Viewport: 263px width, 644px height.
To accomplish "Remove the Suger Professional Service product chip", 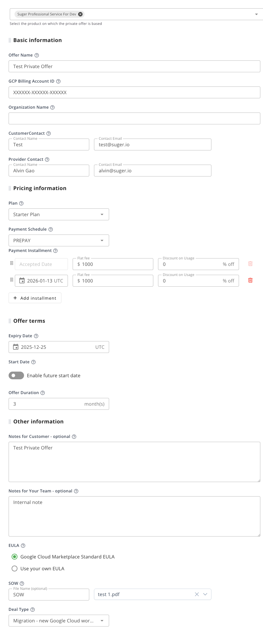I will [x=80, y=14].
